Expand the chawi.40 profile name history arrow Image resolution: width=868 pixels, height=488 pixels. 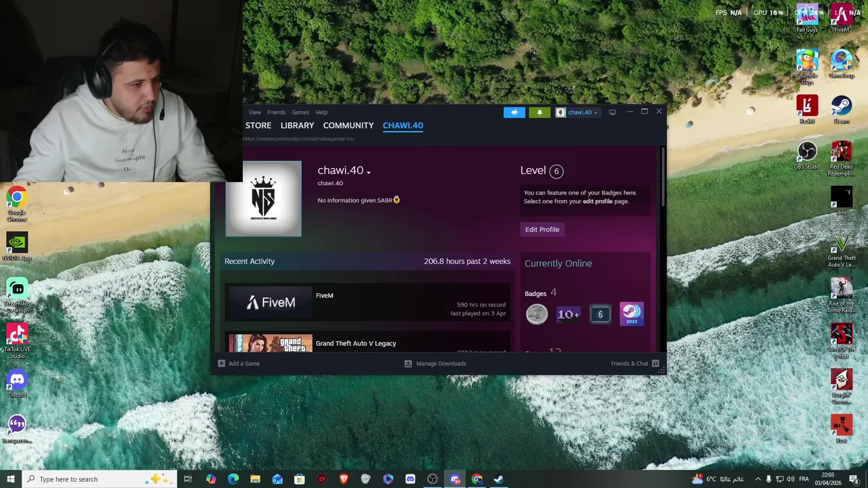368,172
